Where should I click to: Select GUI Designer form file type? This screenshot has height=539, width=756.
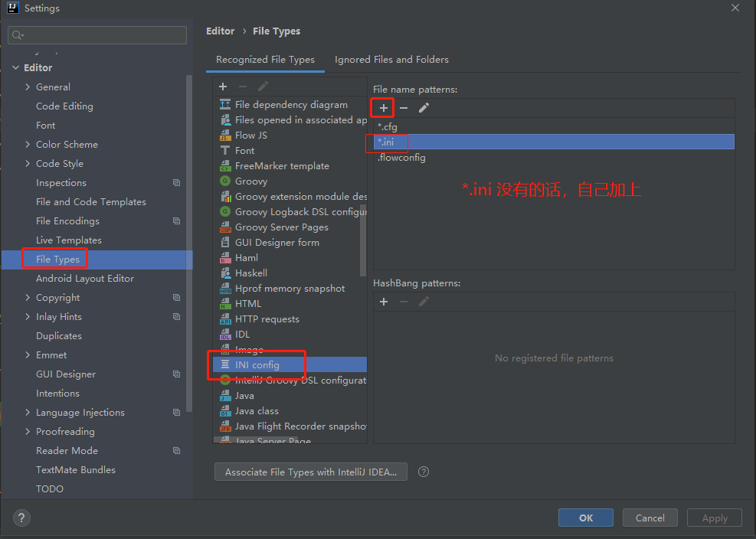click(x=290, y=243)
